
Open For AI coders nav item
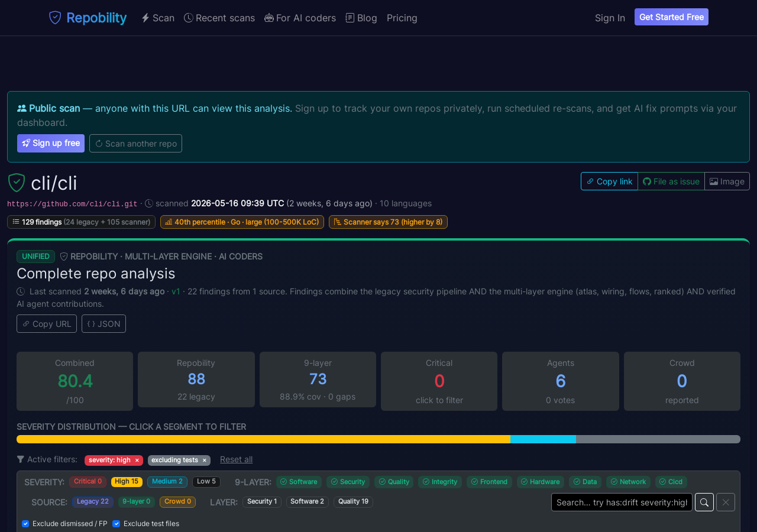click(300, 18)
